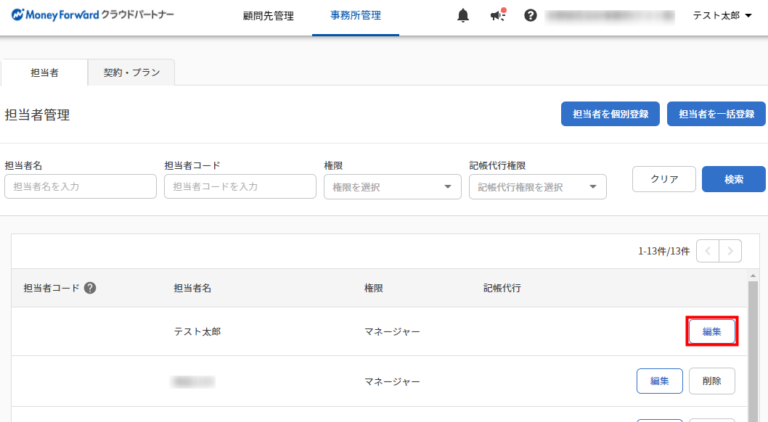Screen dimensions: 768x422
Task: Go to next page with right chevron
Action: pyautogui.click(x=731, y=251)
